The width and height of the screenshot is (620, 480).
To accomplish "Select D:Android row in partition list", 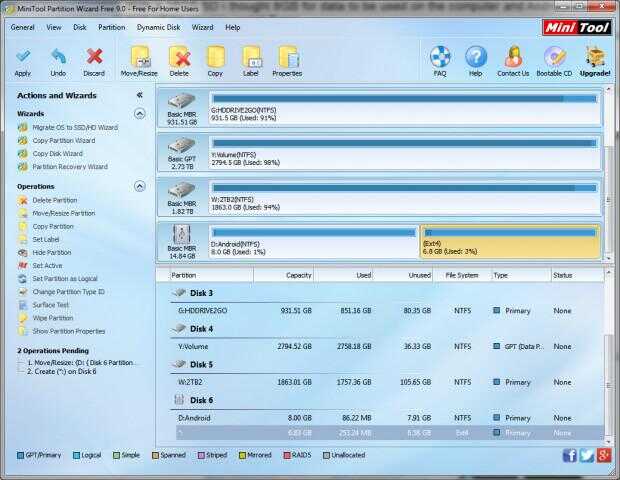I will (389, 418).
